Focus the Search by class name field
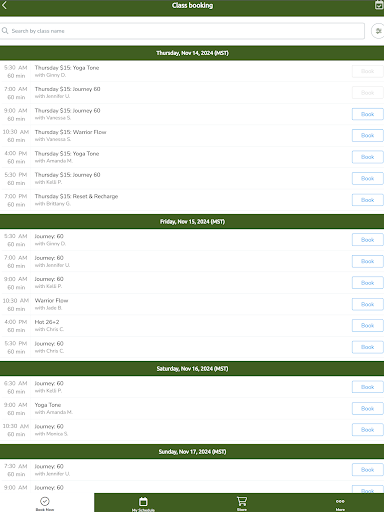 tap(182, 31)
